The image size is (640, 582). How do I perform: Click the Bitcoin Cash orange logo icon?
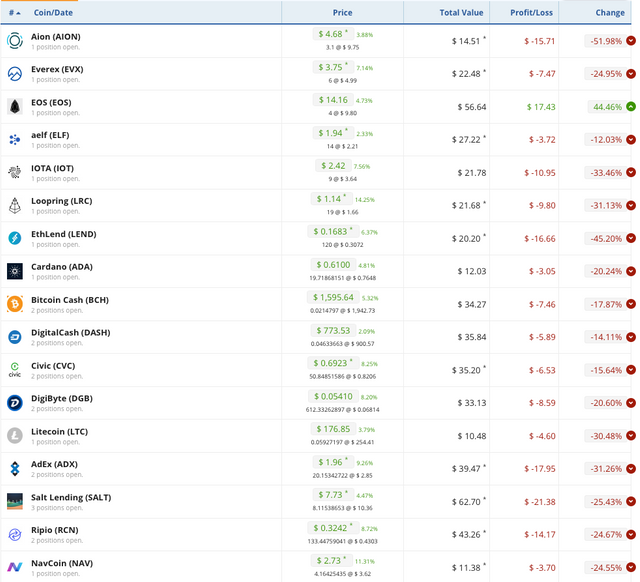pos(15,304)
